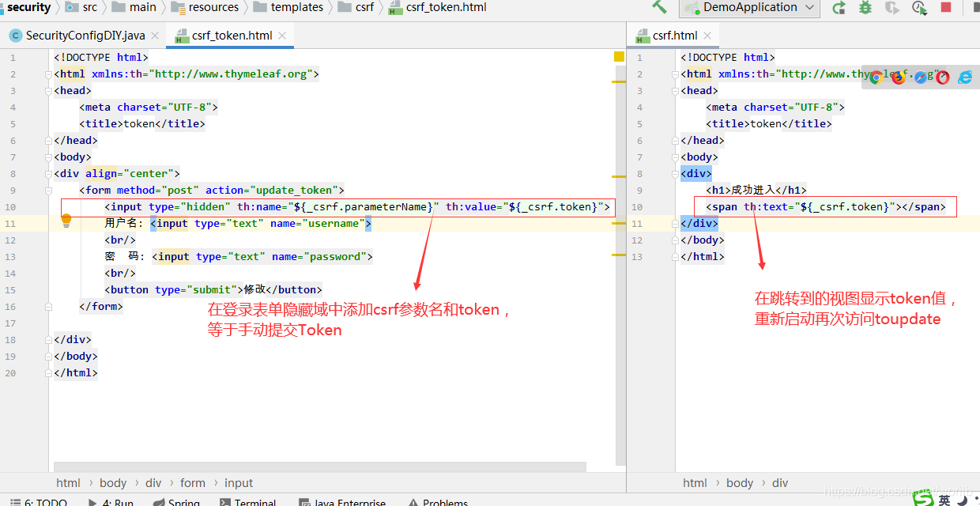This screenshot has height=506, width=980.
Task: Collapse the html tag in csrf_token.html
Action: 49,74
